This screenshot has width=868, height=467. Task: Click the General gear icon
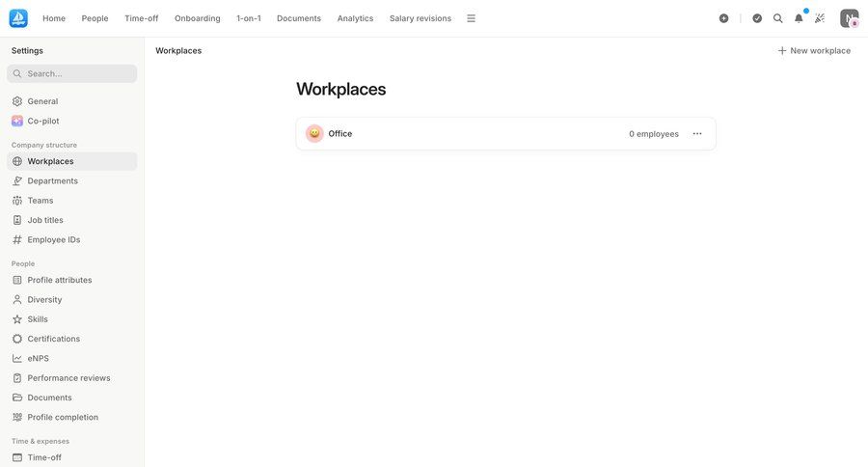coord(17,101)
